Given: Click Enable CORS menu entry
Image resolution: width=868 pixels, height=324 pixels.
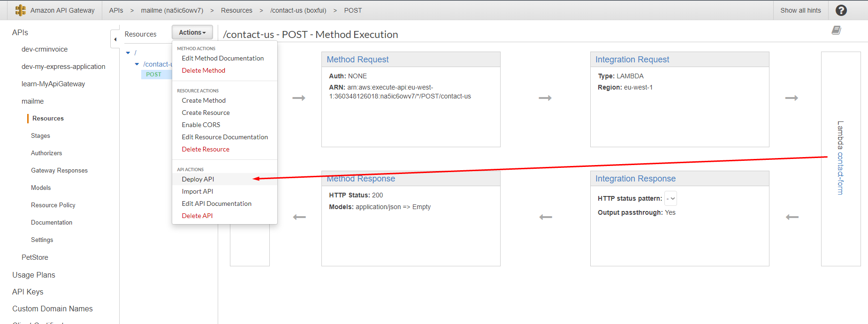Looking at the screenshot, I should click(x=201, y=125).
